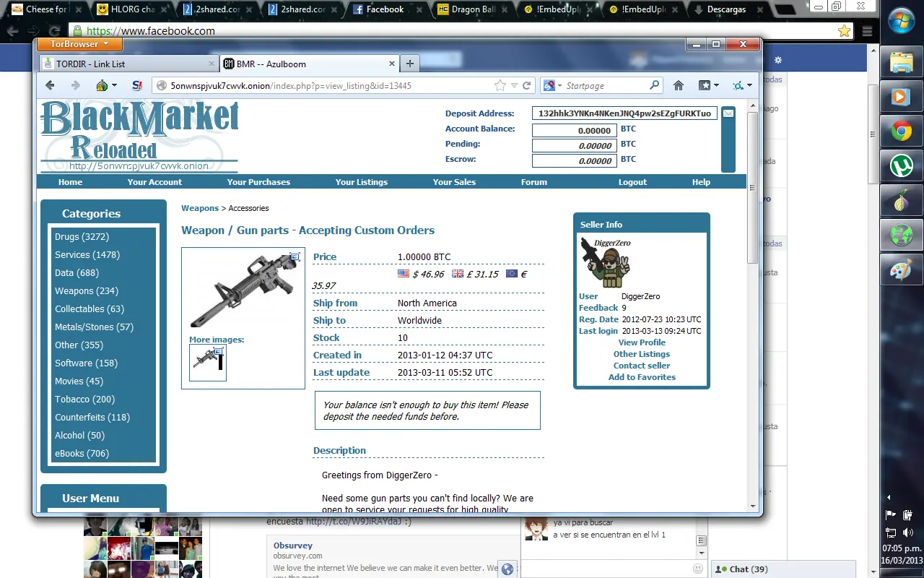Open the bookmarks toolbar icon
Screen dimensions: 924x578
[x=705, y=85]
